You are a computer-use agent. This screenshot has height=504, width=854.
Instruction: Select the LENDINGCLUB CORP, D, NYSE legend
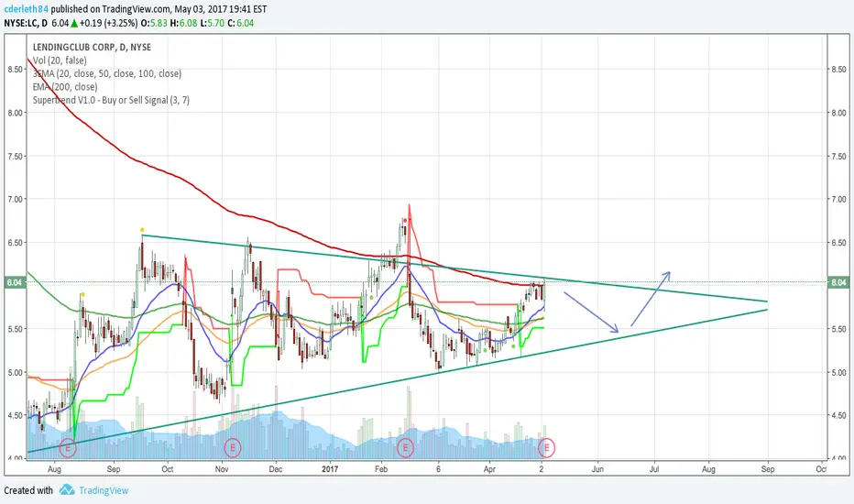click(x=92, y=48)
